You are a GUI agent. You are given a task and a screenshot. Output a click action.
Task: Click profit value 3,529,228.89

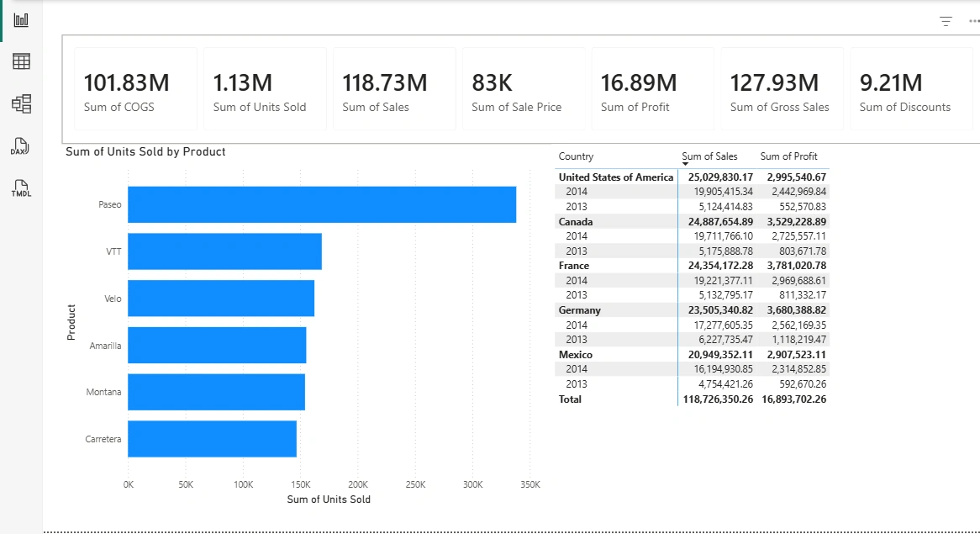click(x=797, y=221)
